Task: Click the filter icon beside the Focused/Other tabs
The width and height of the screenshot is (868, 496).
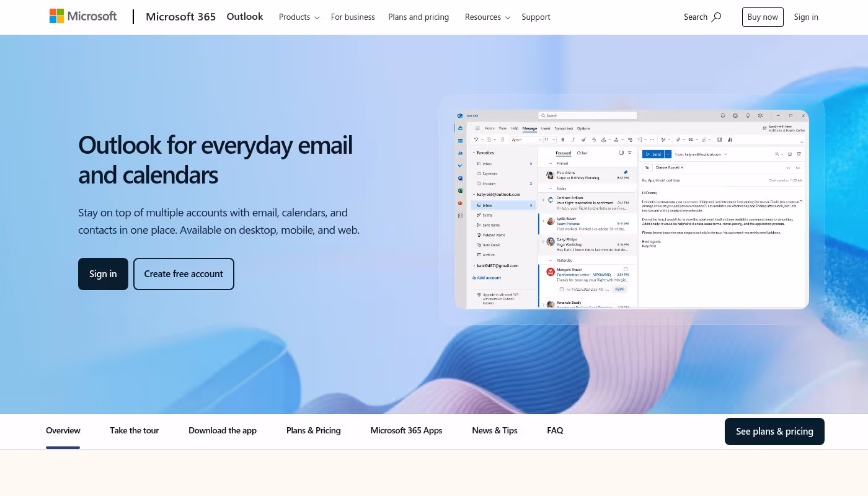Action: 629,153
